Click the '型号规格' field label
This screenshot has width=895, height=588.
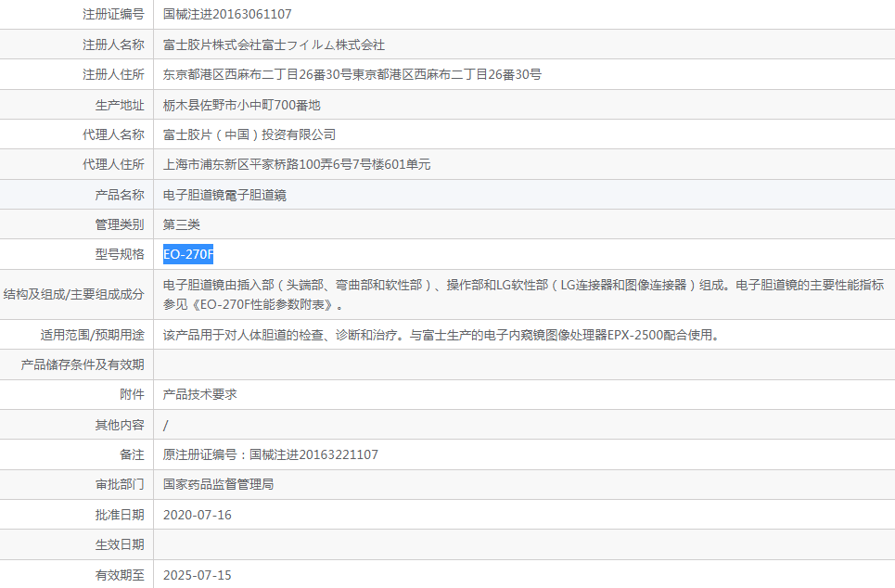[120, 254]
